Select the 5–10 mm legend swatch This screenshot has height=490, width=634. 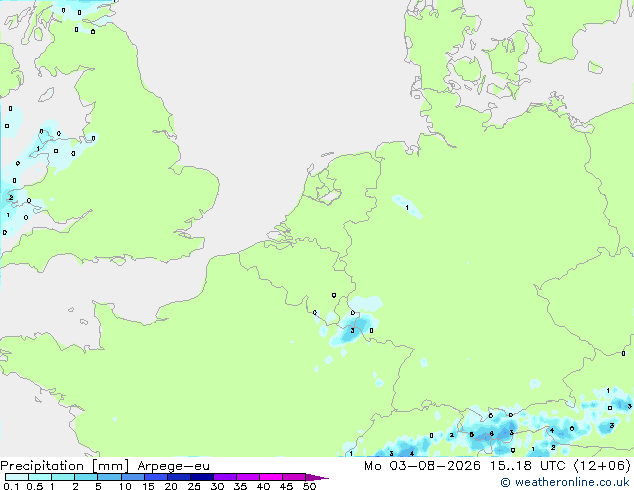(109, 477)
